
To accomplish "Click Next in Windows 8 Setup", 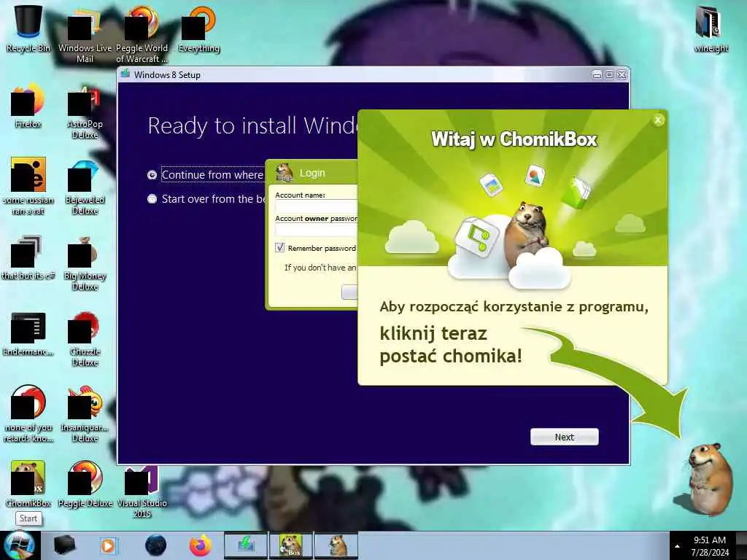I will point(565,437).
